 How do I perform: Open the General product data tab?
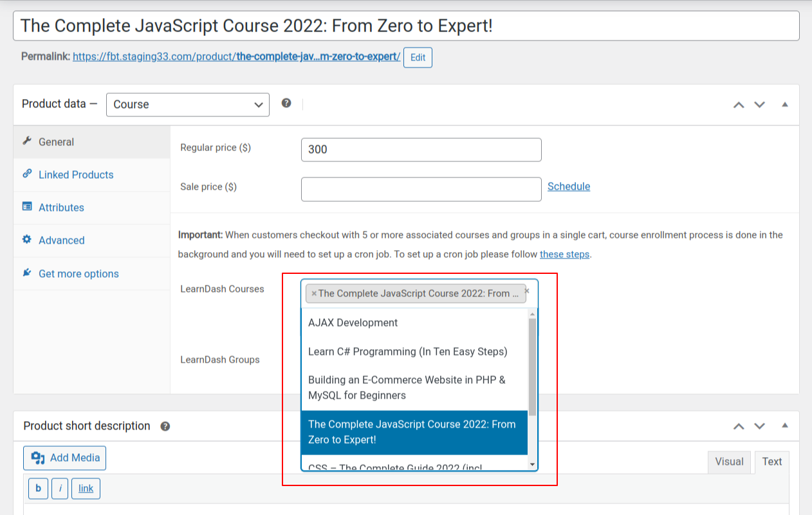click(x=56, y=142)
